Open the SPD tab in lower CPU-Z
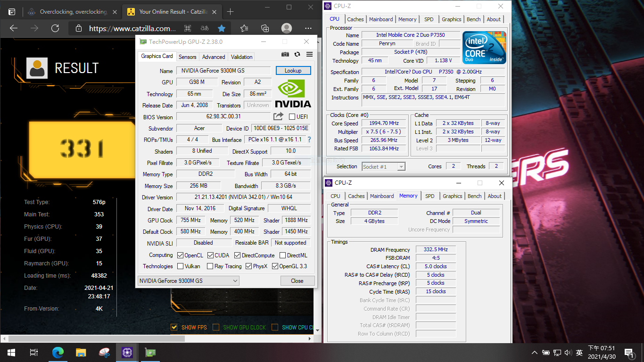644x362 pixels. 429,196
